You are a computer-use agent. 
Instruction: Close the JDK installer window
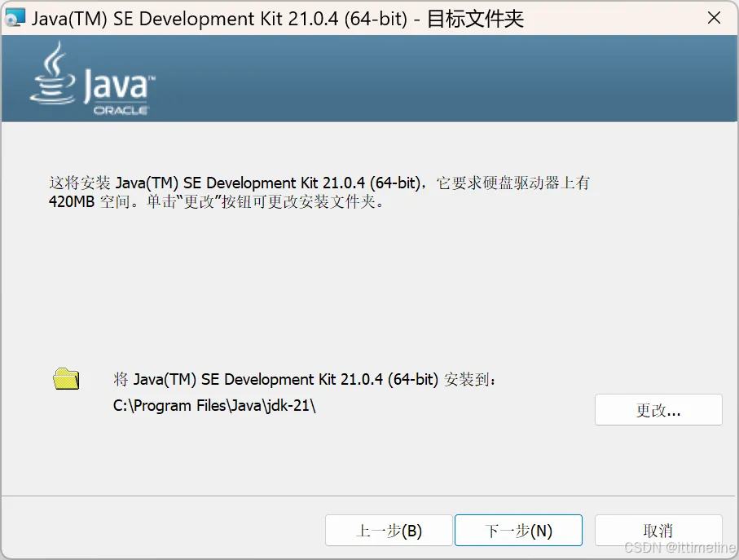pyautogui.click(x=714, y=18)
